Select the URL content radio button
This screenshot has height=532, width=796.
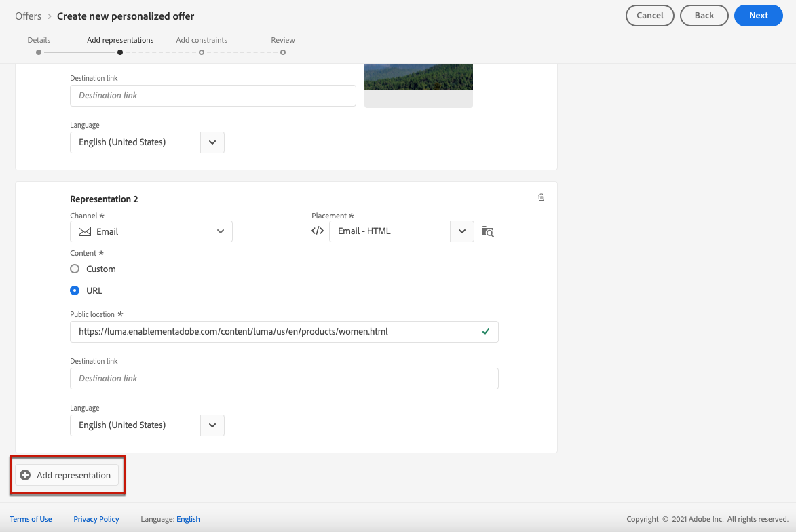tap(75, 290)
